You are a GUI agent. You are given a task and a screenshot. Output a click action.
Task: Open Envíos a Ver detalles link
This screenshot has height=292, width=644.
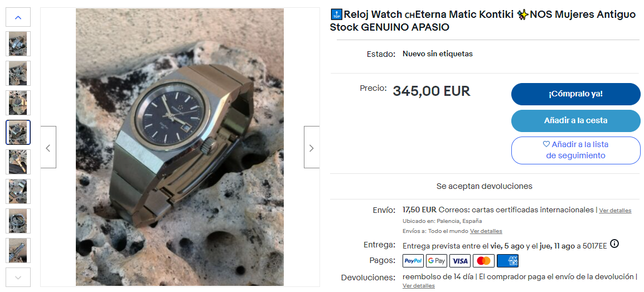pyautogui.click(x=486, y=231)
